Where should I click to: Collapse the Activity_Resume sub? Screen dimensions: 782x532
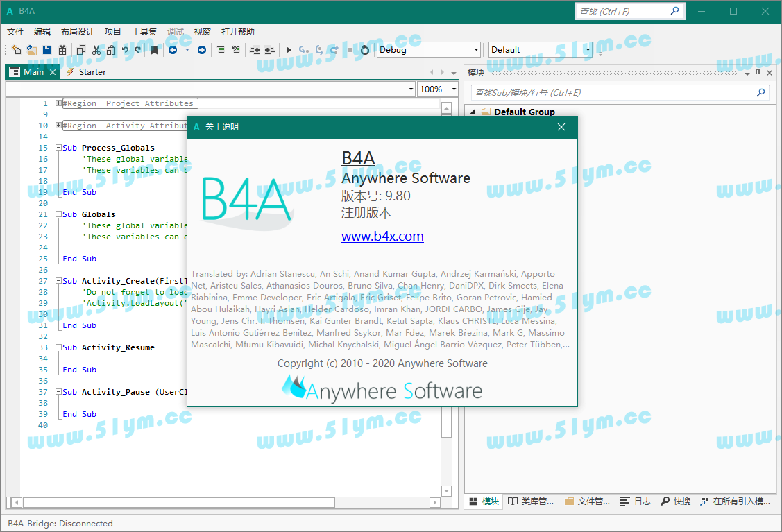pyautogui.click(x=58, y=347)
